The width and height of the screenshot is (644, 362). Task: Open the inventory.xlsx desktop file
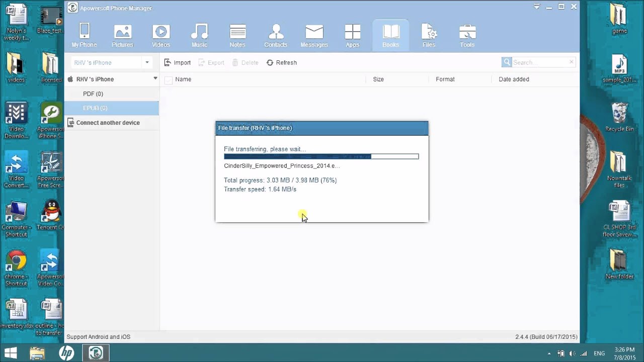tap(16, 314)
